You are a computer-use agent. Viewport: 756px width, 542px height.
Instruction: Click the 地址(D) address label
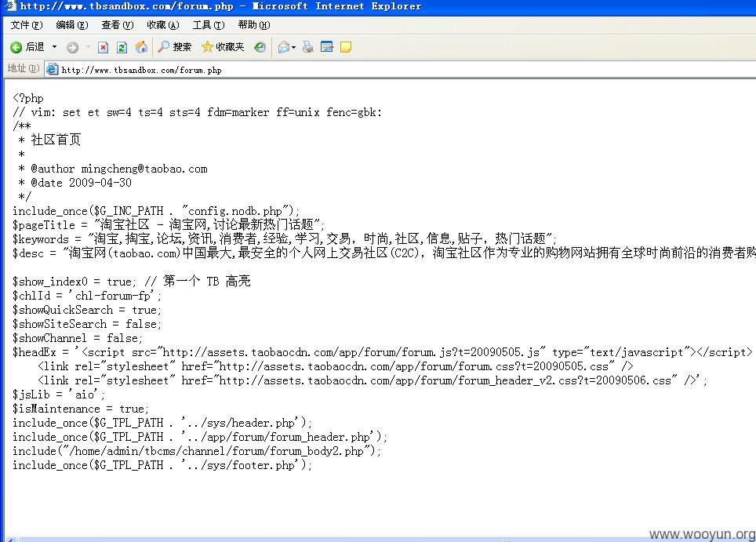pyautogui.click(x=24, y=69)
